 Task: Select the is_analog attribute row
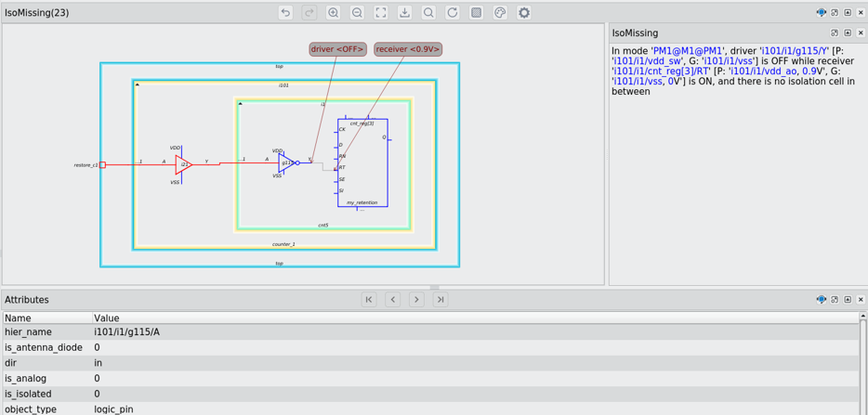(x=430, y=379)
